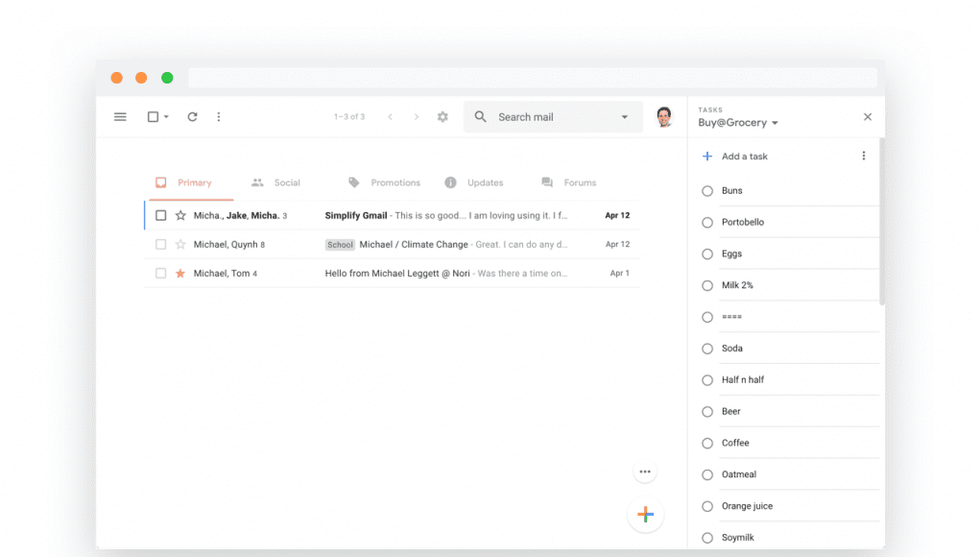This screenshot has height=557, width=980.
Task: Click the Promotions tag icon
Action: point(354,182)
